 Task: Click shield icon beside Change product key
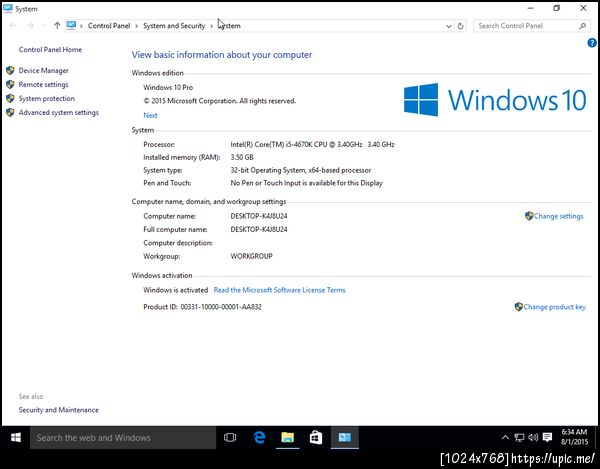[x=518, y=307]
